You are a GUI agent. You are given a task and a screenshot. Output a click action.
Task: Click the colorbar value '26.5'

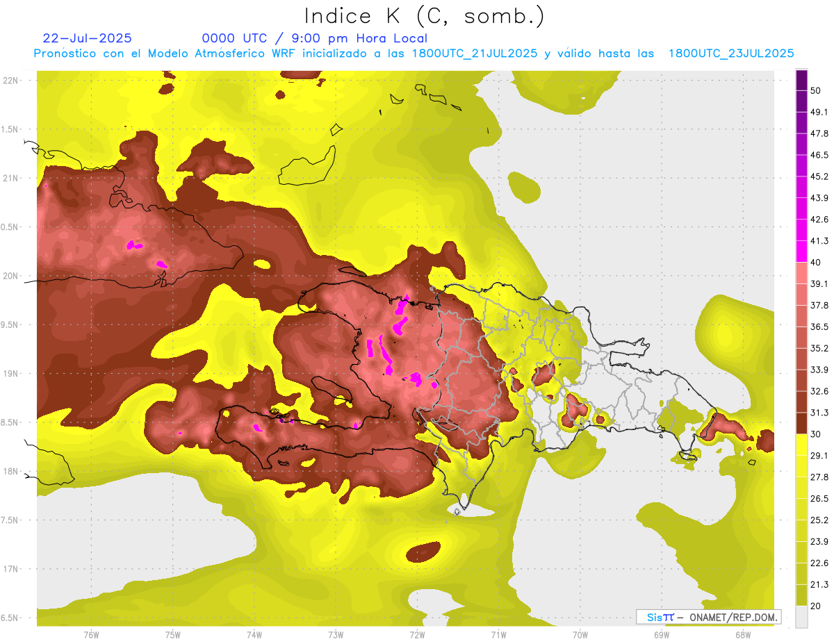(819, 498)
